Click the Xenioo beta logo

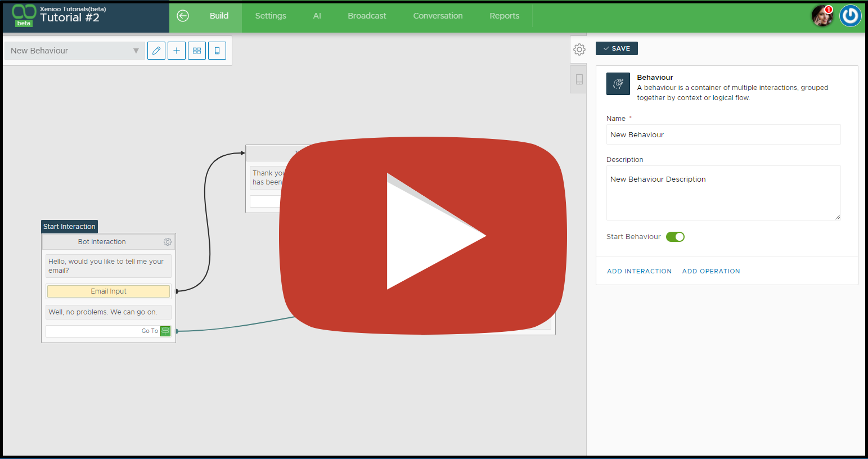point(24,15)
